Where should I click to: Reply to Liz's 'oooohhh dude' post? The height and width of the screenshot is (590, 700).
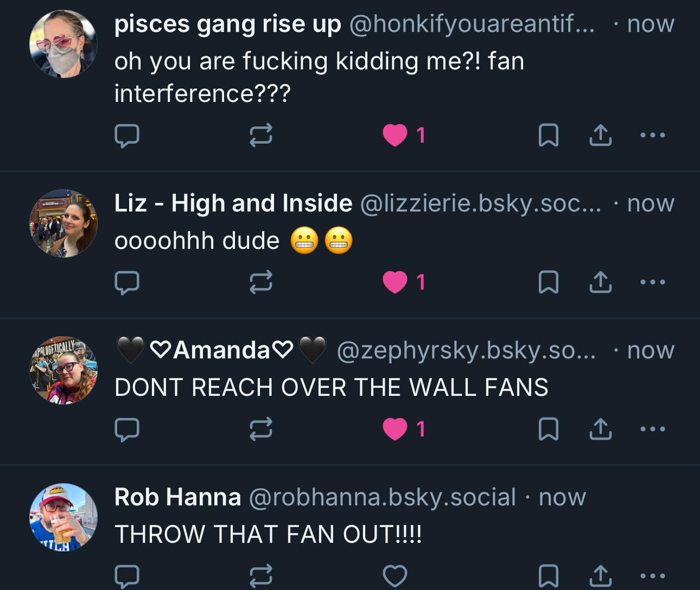(127, 283)
